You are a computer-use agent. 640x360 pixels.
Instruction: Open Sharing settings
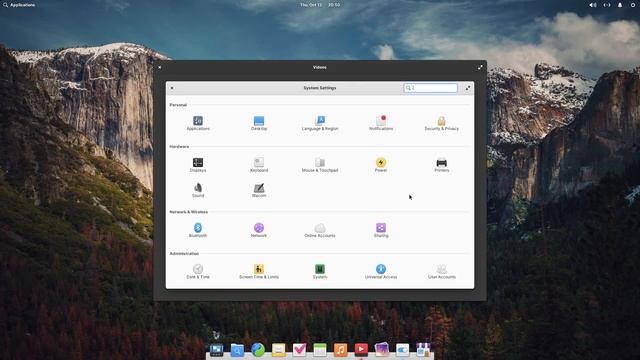point(381,230)
